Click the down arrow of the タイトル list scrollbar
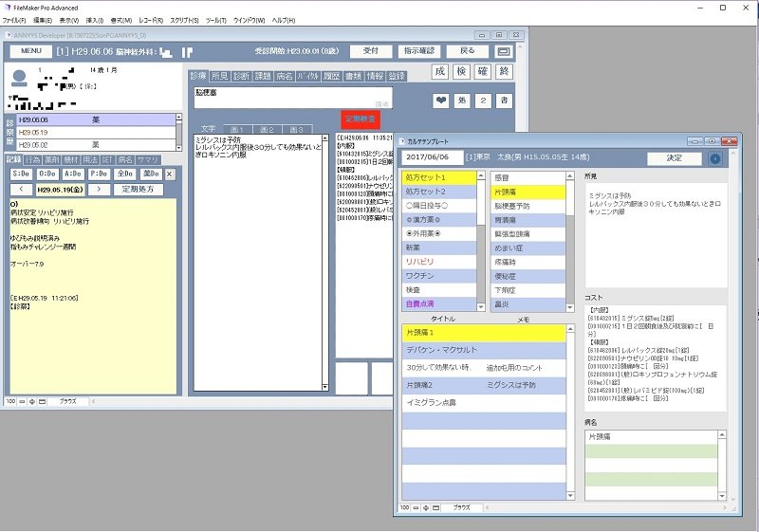The width and height of the screenshot is (759, 532). (x=570, y=495)
